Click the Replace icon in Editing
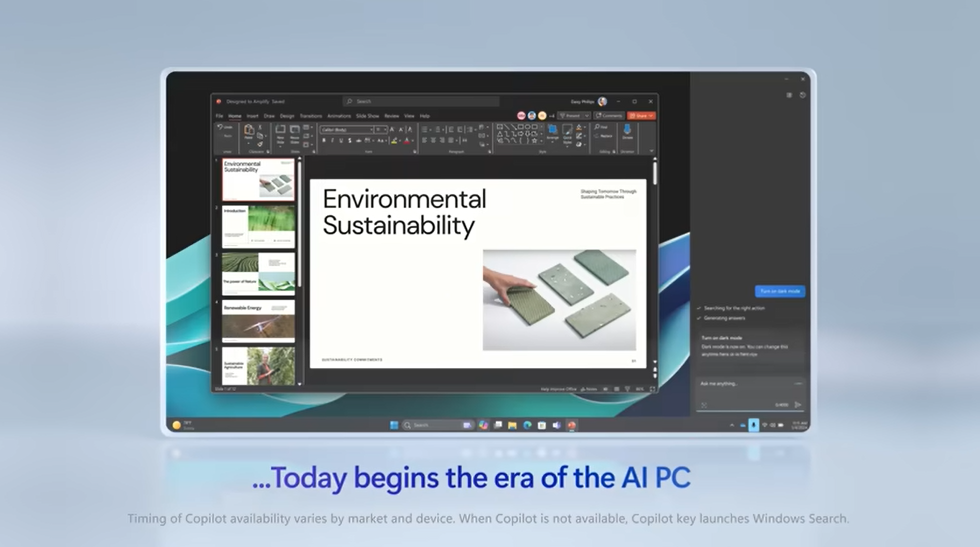 [x=597, y=136]
